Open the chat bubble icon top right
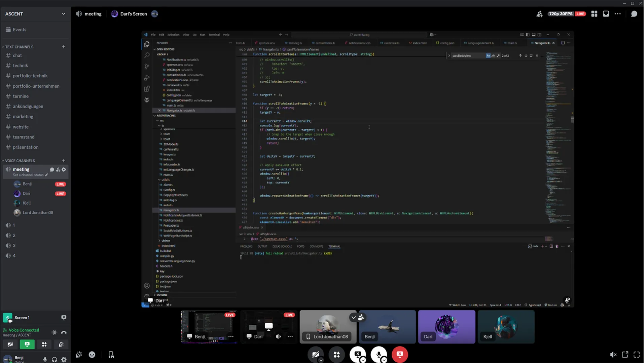Image resolution: width=644 pixels, height=363 pixels. (x=634, y=14)
